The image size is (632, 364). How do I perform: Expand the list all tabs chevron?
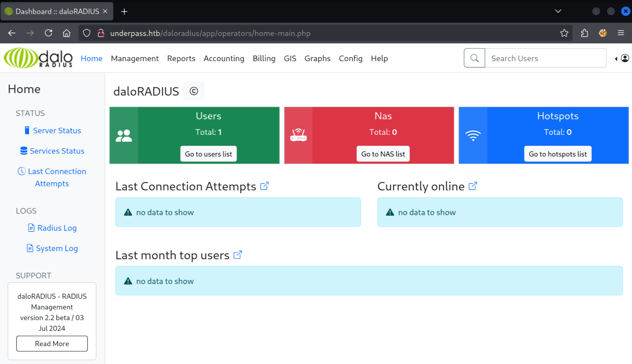pyautogui.click(x=558, y=11)
